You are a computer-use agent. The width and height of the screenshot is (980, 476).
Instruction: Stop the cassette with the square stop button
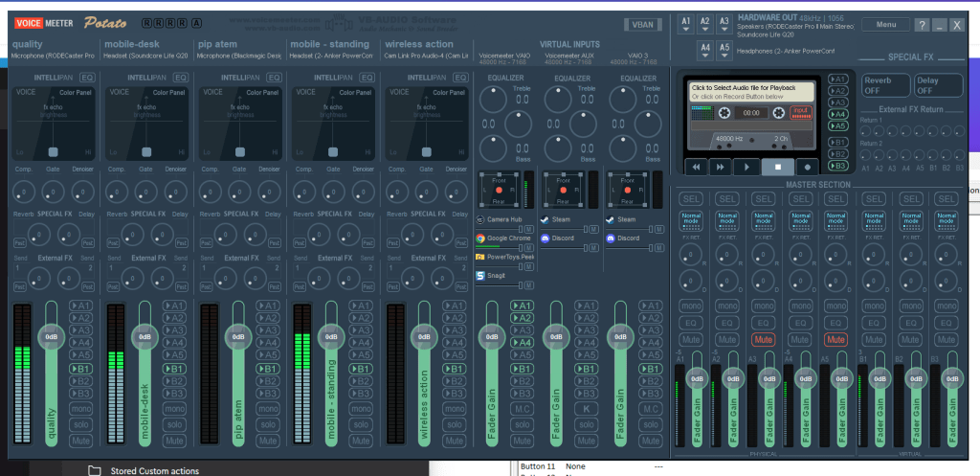coord(778,167)
